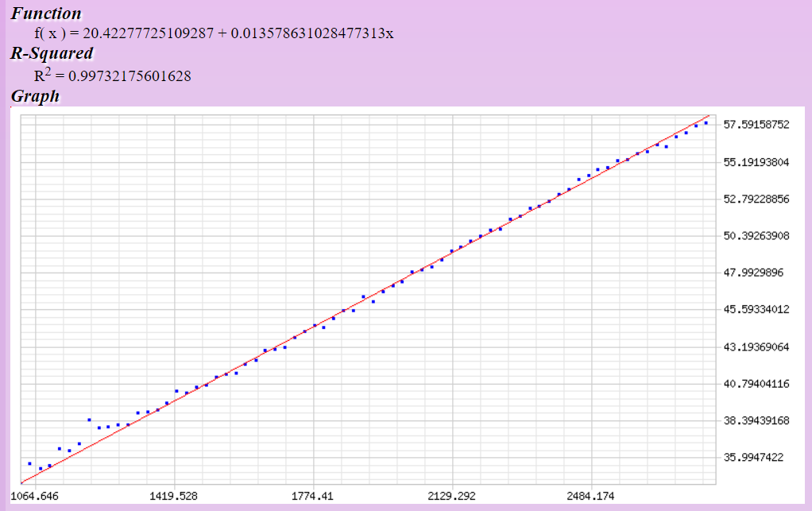Click the x-axis label 1774.41
The image size is (812, 511).
[313, 496]
